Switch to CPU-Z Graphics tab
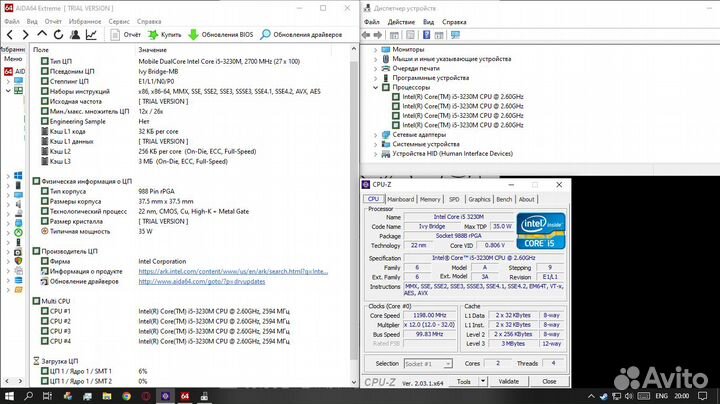The width and height of the screenshot is (720, 404). pos(479,199)
